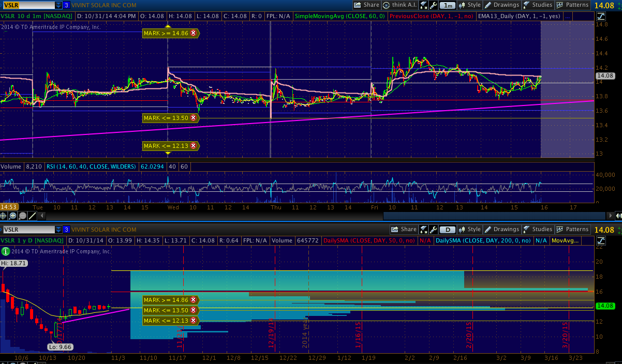This screenshot has width=622, height=364.
Task: Remove the MARK <= 13.50 alert in the top chart
Action: (194, 118)
